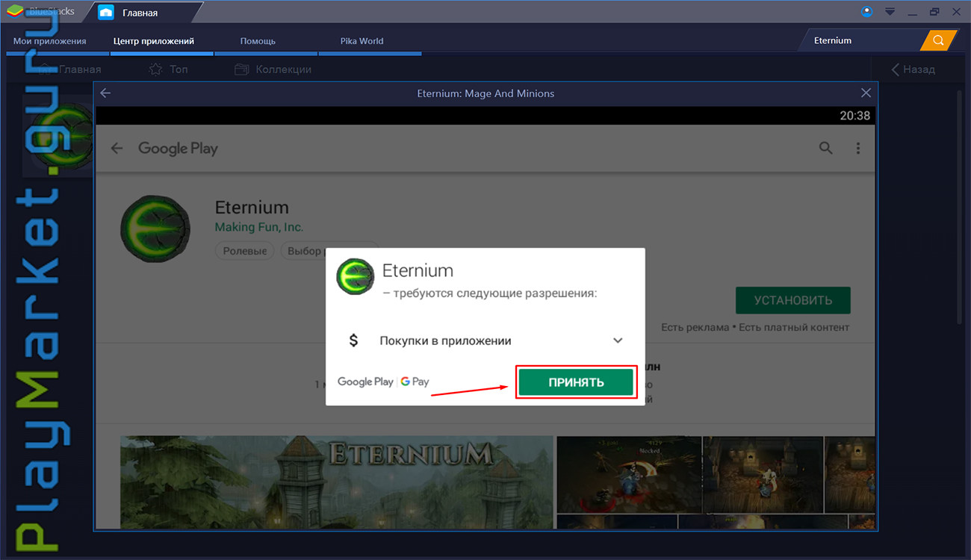
Task: Open the Pika World tab
Action: click(x=362, y=41)
